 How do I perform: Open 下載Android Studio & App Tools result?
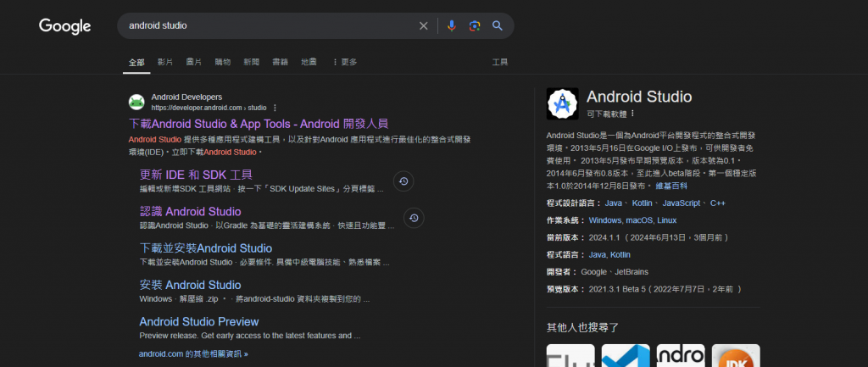(x=259, y=124)
